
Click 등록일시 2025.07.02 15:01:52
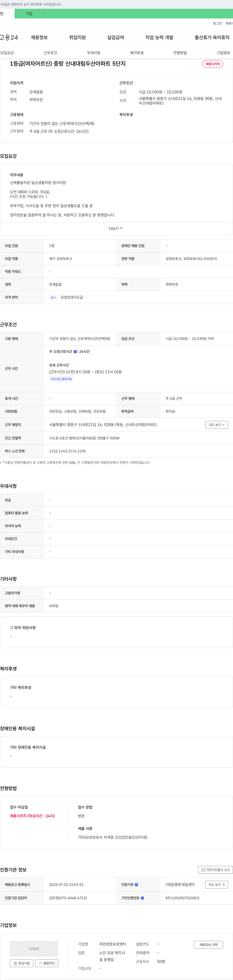pyautogui.click(x=66, y=885)
